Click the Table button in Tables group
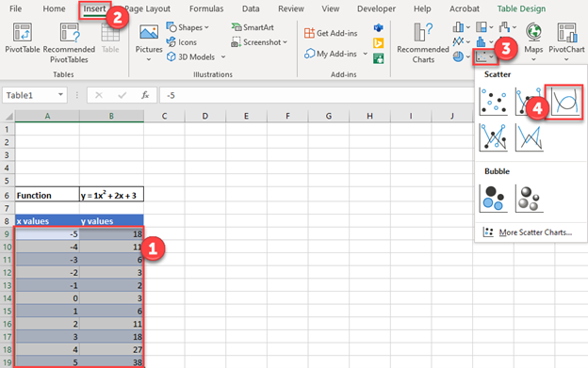This screenshot has height=368, width=588. point(110,39)
